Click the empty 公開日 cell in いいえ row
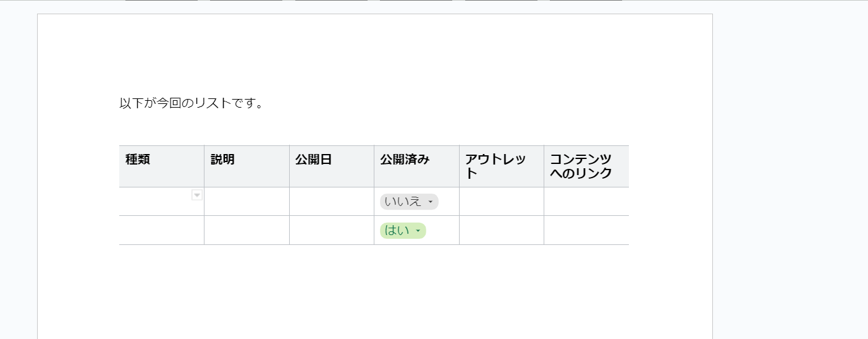Screen dimensions: 868x339 point(331,202)
